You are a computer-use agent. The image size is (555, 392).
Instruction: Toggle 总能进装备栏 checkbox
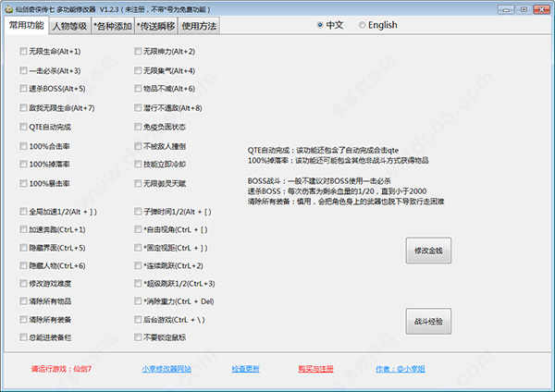pyautogui.click(x=23, y=337)
